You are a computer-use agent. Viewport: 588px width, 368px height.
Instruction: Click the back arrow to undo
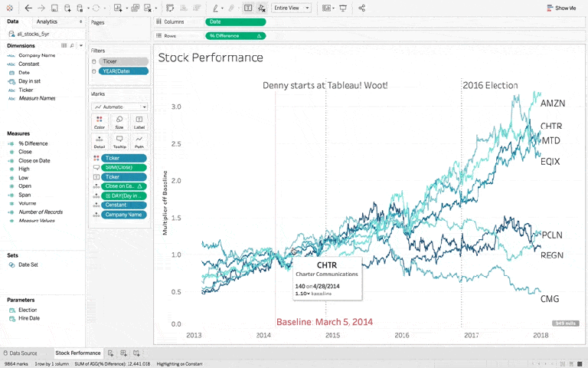(28, 8)
